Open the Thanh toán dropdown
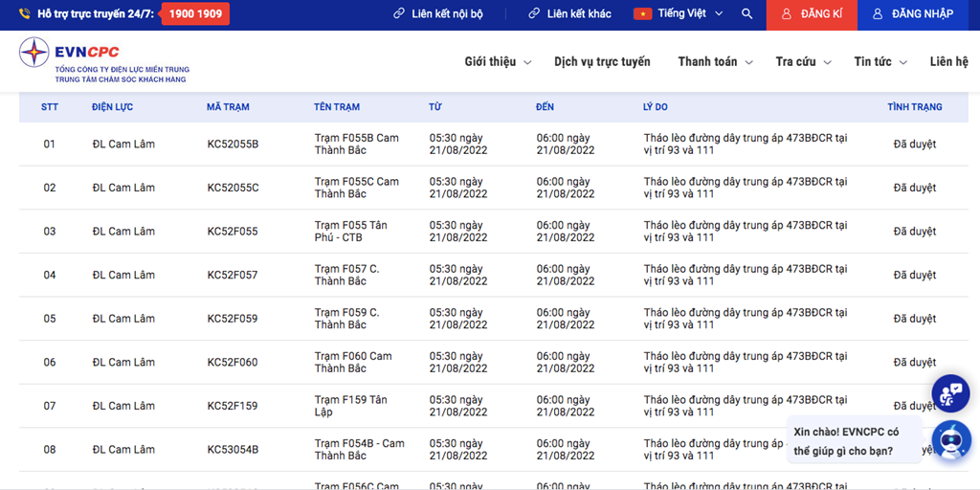Image resolution: width=980 pixels, height=490 pixels. click(715, 62)
